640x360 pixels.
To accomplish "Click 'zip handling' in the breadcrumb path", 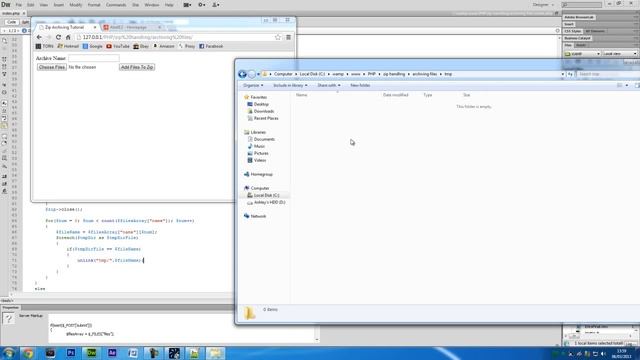I will (x=394, y=74).
